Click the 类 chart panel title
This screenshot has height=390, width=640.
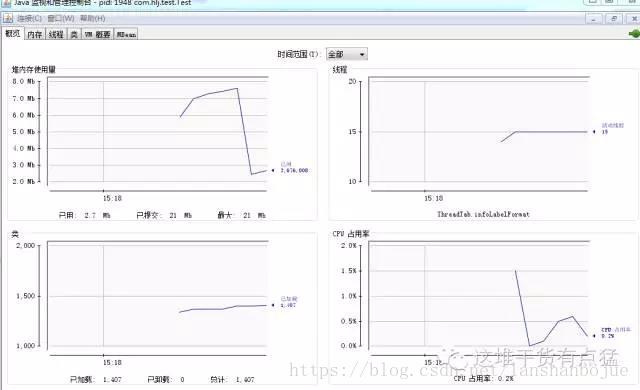pos(15,234)
